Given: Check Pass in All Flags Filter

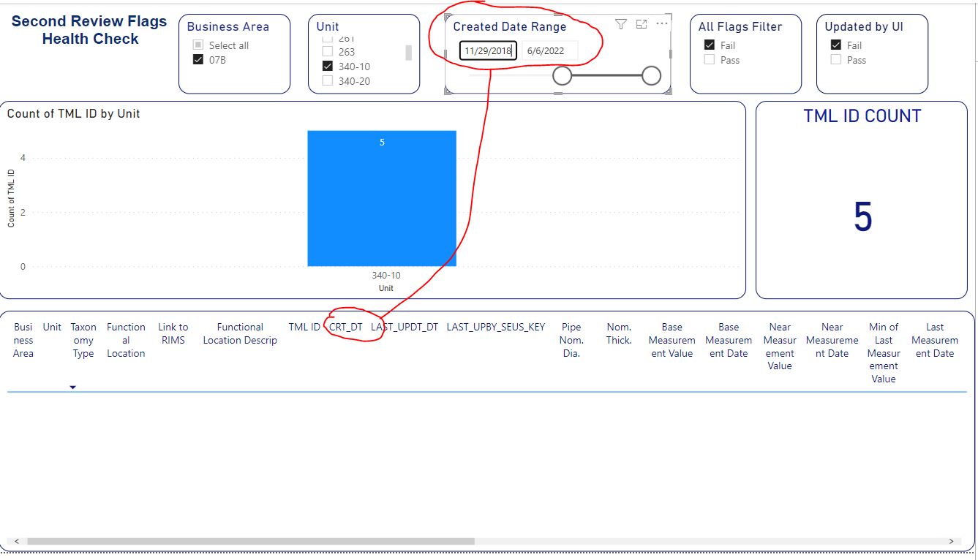Looking at the screenshot, I should pos(709,60).
